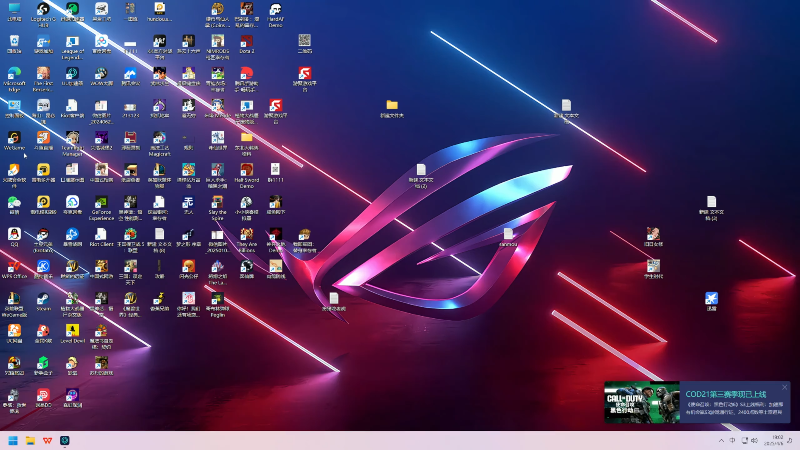The image size is (800, 450).
Task: Open the COD21第三赛季 popup headline
Action: point(726,394)
